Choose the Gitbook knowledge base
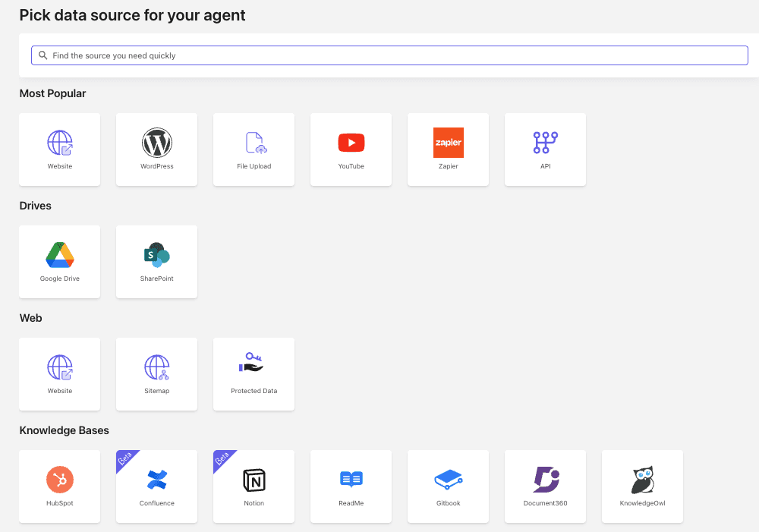The image size is (759, 532). tap(449, 486)
